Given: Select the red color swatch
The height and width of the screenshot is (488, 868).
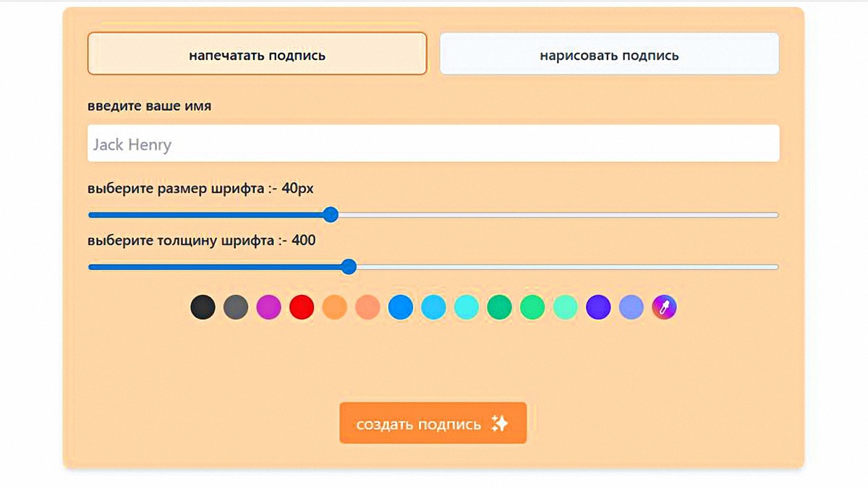Looking at the screenshot, I should (x=302, y=307).
